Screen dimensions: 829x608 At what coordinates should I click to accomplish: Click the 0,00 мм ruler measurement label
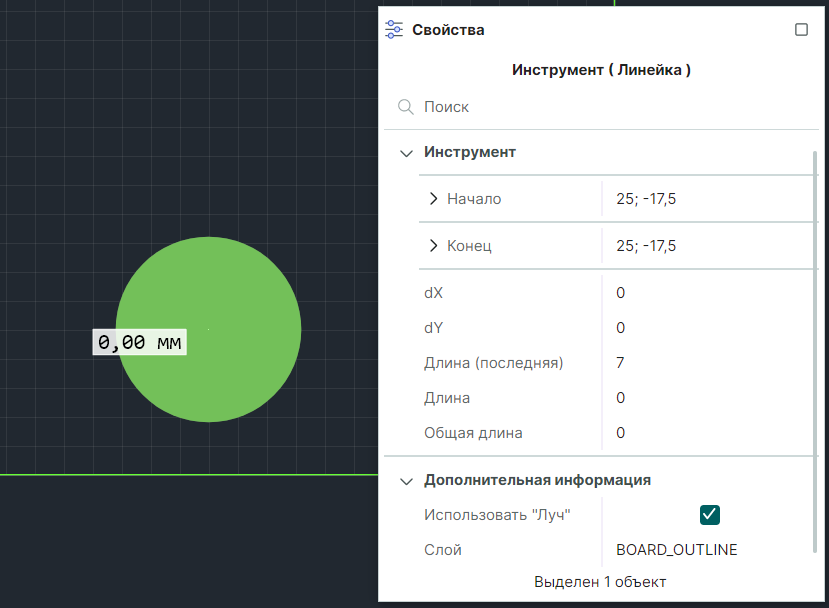coord(140,342)
